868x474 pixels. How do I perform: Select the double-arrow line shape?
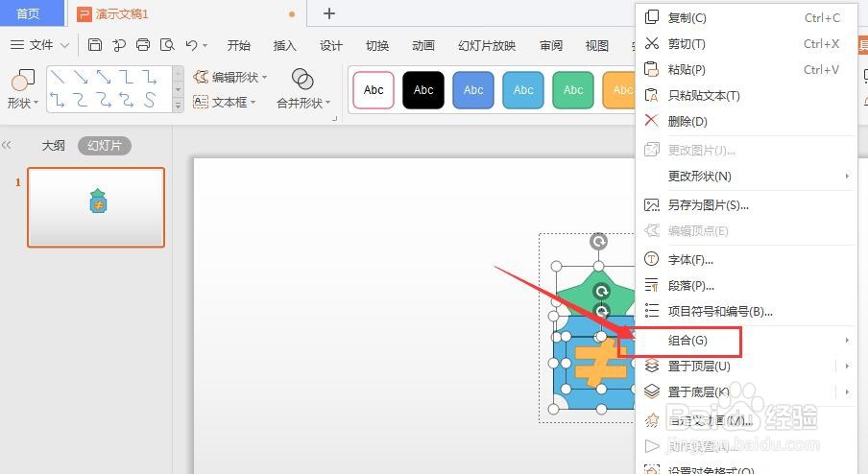(104, 77)
